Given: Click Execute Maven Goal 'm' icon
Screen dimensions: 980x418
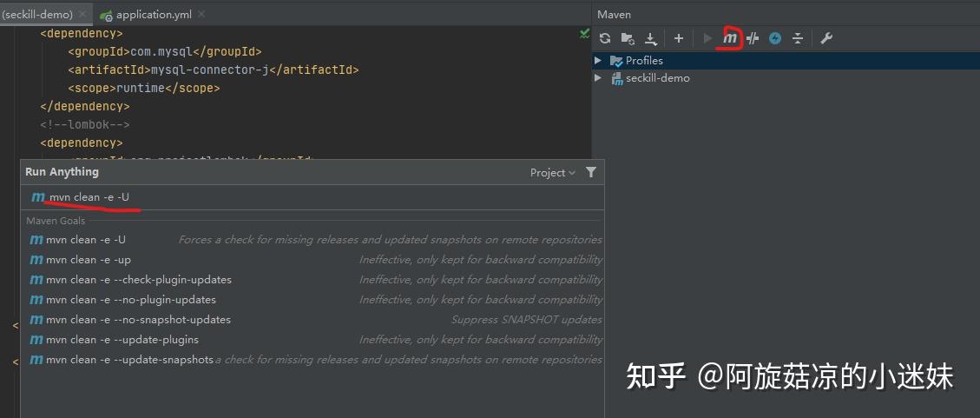Looking at the screenshot, I should click(731, 38).
